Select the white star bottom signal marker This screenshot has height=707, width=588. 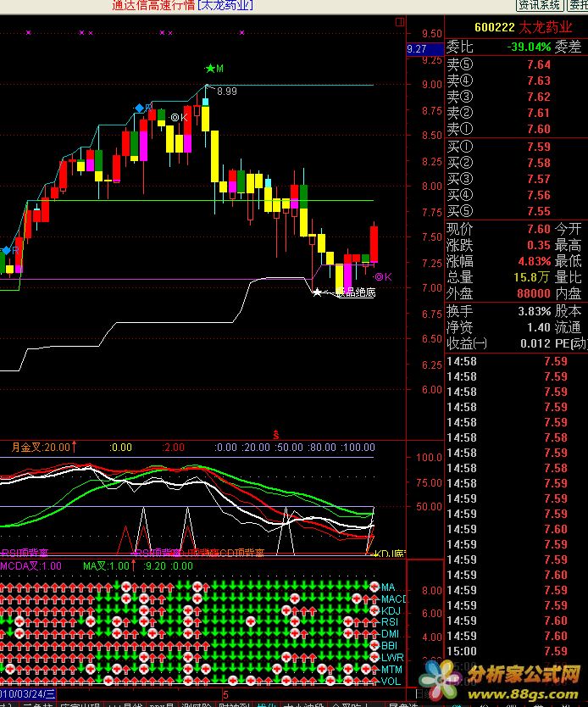[x=317, y=292]
